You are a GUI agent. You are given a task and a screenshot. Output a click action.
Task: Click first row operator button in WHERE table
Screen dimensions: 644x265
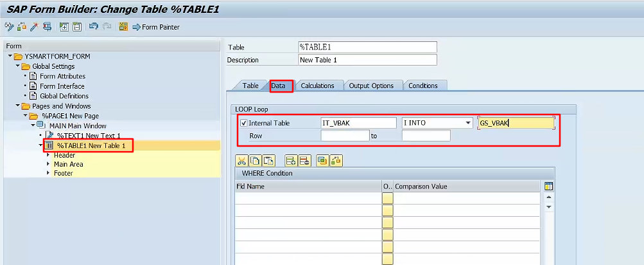[388, 198]
